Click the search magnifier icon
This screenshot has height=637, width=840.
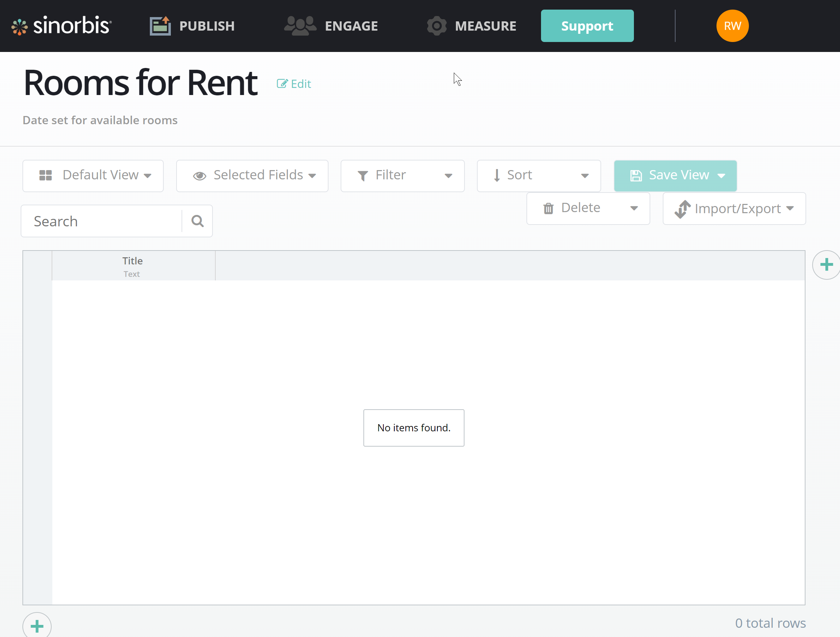click(x=197, y=221)
